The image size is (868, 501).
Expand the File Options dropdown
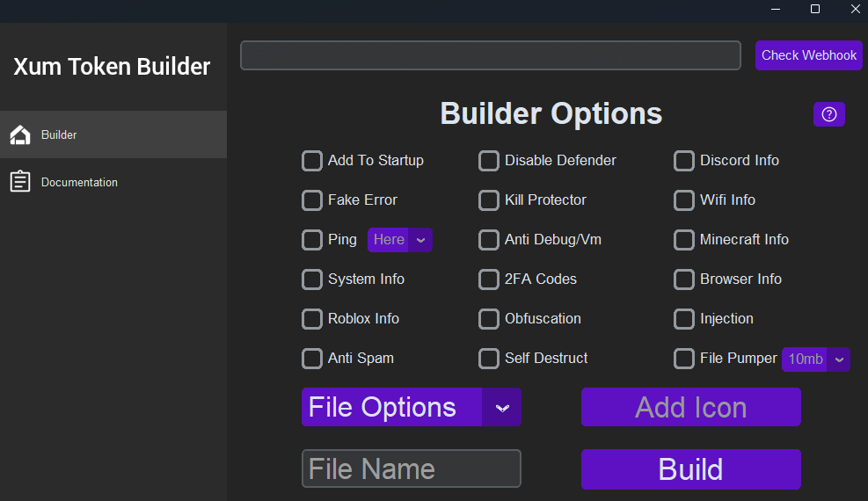click(412, 407)
